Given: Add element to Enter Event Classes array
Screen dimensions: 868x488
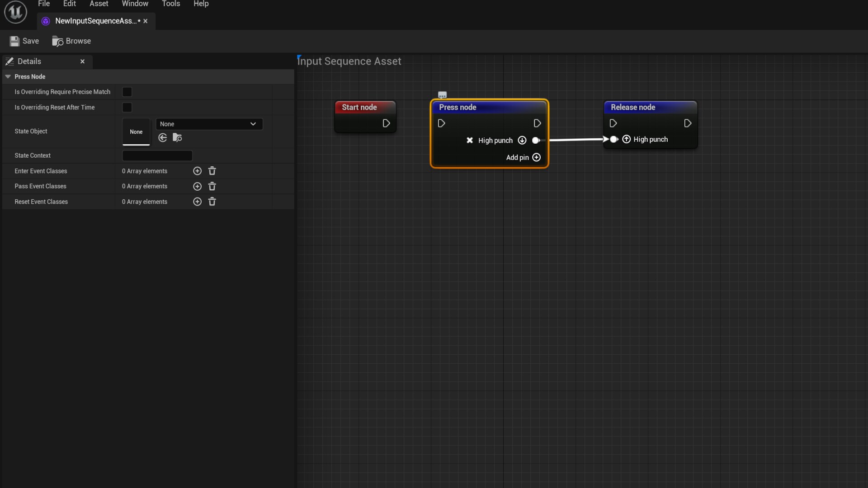Looking at the screenshot, I should 197,171.
